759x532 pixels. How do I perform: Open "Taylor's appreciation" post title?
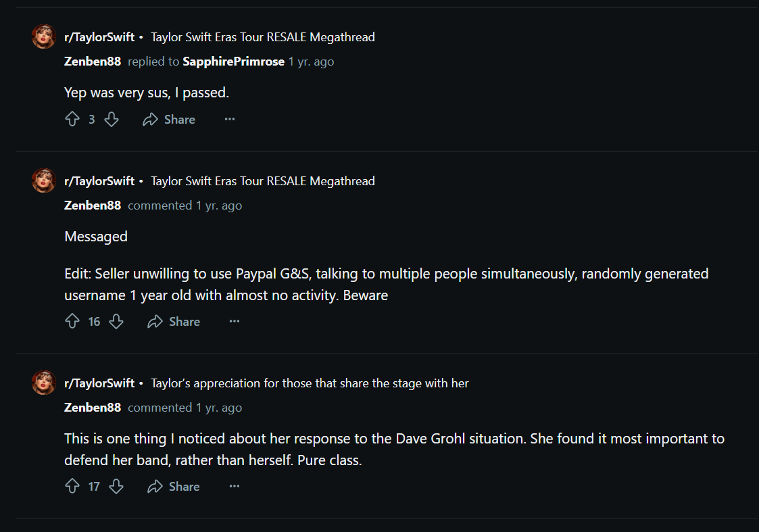pos(310,383)
